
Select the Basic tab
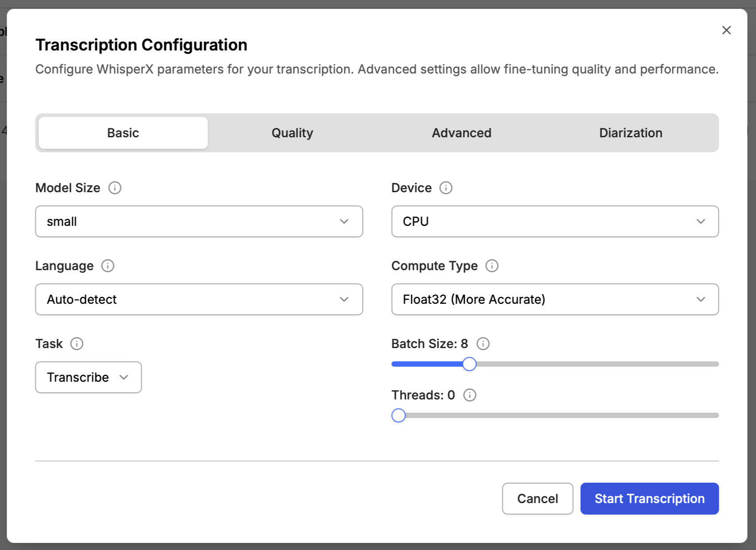123,133
